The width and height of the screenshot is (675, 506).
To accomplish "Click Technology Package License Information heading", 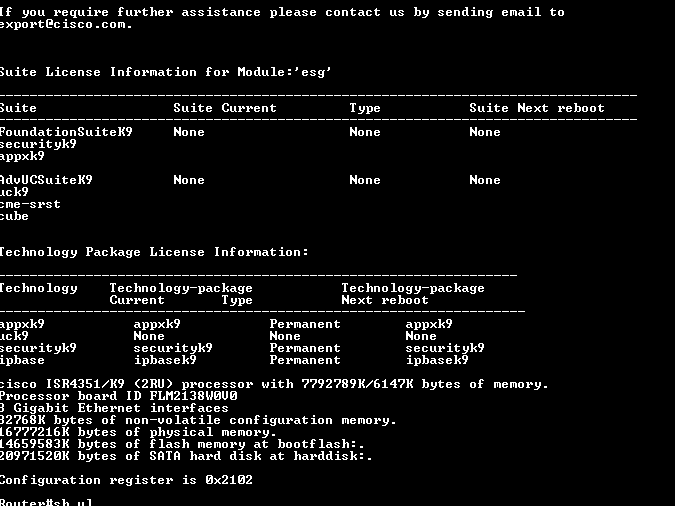I will click(153, 252).
